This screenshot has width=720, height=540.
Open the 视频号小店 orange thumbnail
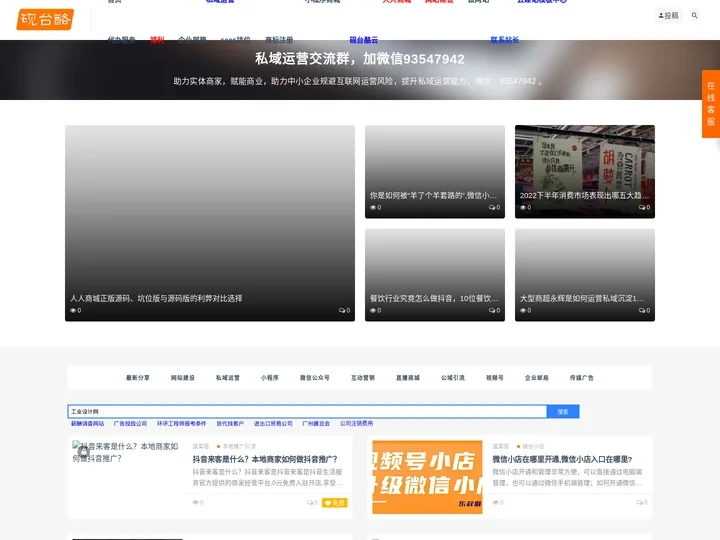coord(427,477)
